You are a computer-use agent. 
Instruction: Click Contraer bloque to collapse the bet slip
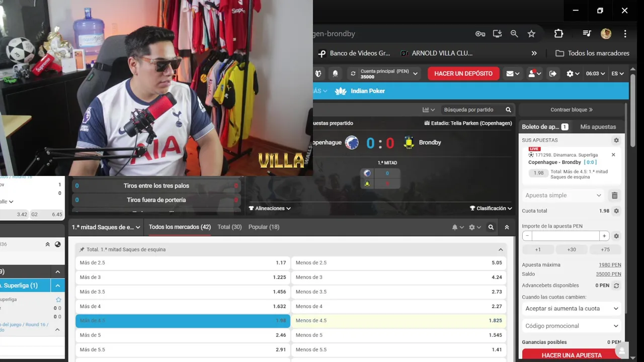pyautogui.click(x=572, y=110)
